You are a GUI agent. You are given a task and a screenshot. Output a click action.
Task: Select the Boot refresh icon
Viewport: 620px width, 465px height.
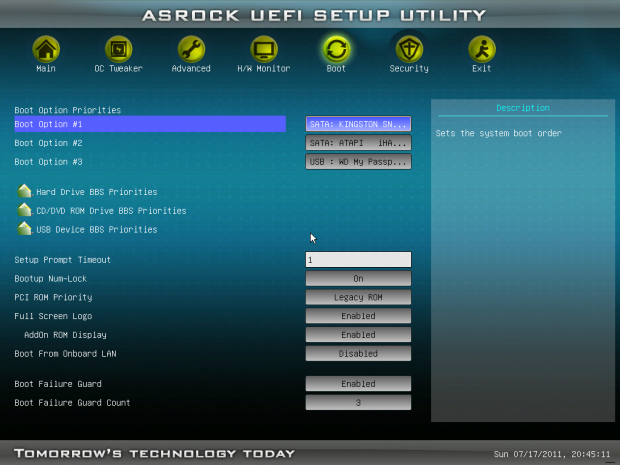tap(336, 49)
